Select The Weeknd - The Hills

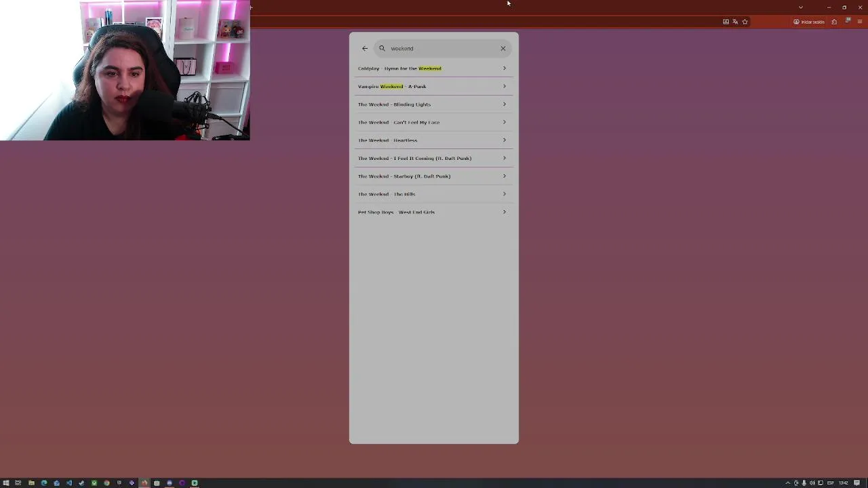point(434,194)
